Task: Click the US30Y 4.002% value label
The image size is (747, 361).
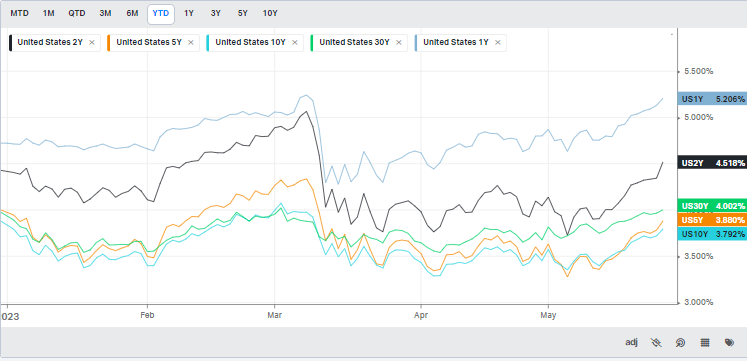Action: click(x=712, y=206)
